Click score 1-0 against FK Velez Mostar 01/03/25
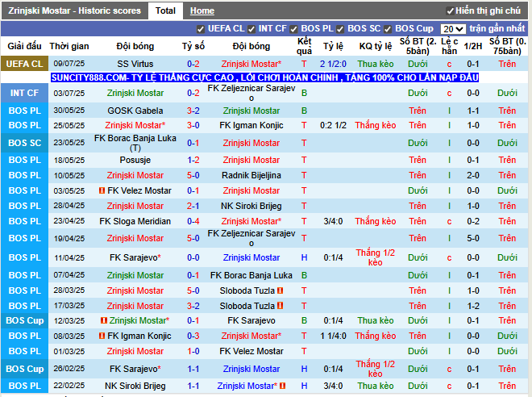 click(x=193, y=351)
